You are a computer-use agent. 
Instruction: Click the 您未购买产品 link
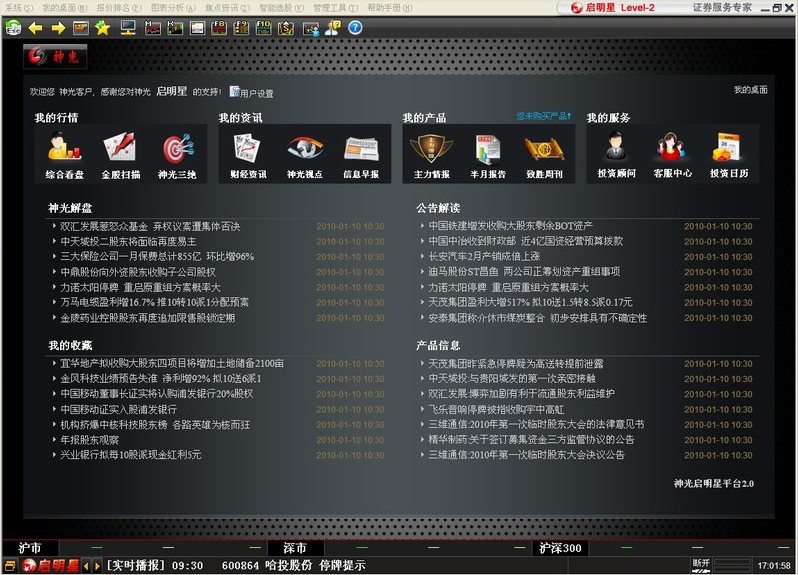point(545,117)
